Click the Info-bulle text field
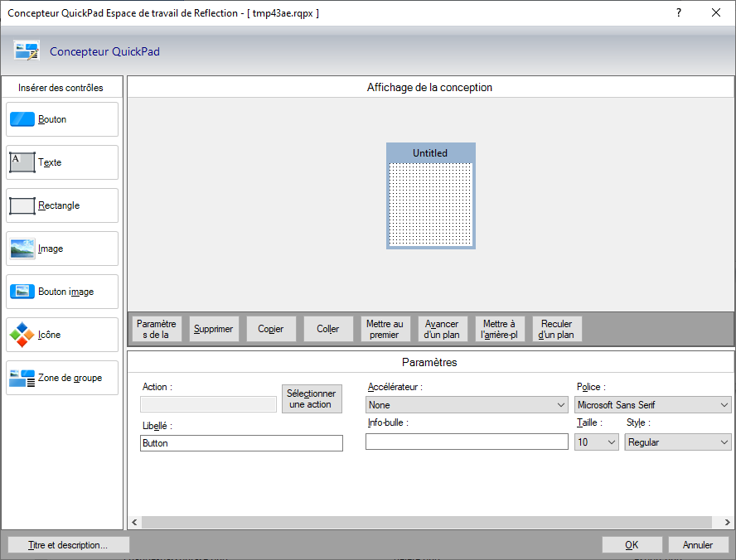This screenshot has width=736, height=560. tap(467, 442)
